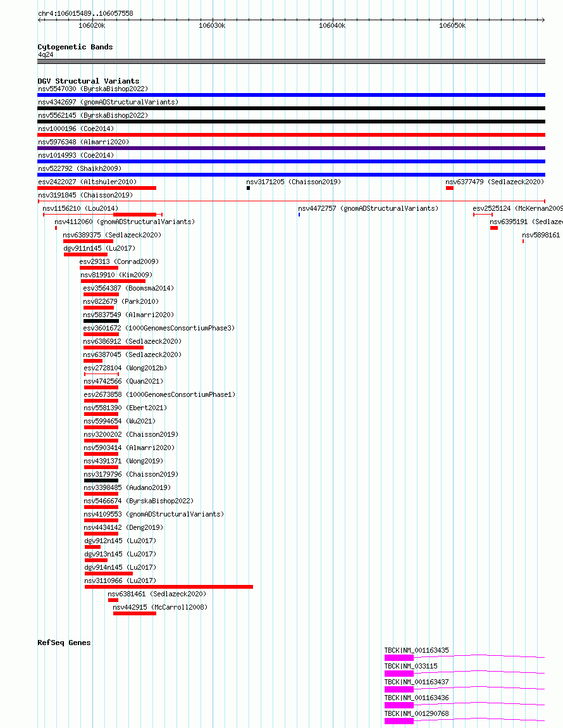The image size is (563, 728).
Task: Select esv2673858 1000GenomesConsortiumPhase1 label
Action: pos(159,394)
